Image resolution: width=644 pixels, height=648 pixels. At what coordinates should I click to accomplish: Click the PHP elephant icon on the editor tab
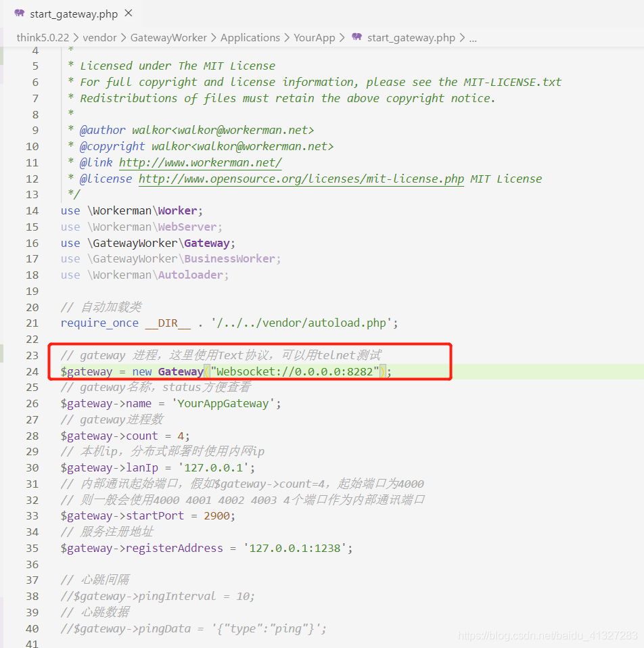tap(18, 13)
